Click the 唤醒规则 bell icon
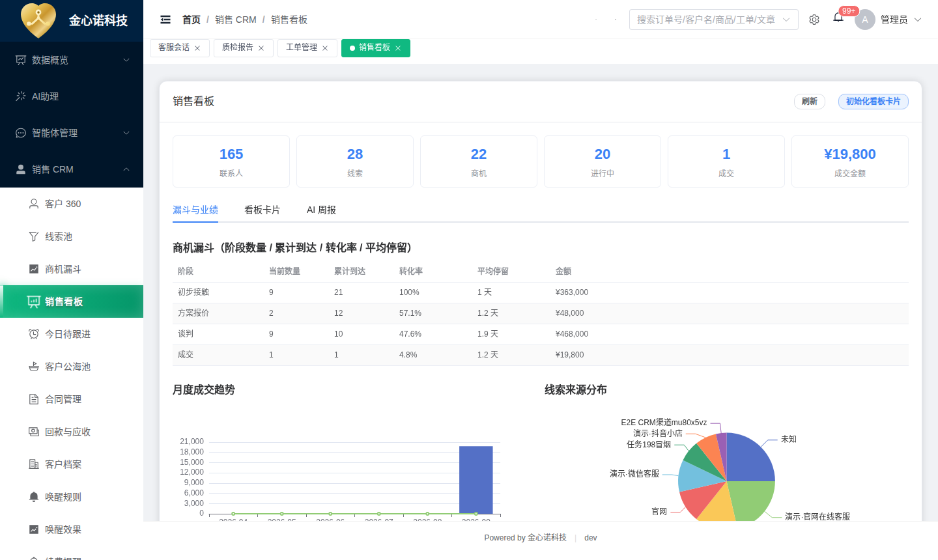The height and width of the screenshot is (560, 938). pyautogui.click(x=34, y=497)
